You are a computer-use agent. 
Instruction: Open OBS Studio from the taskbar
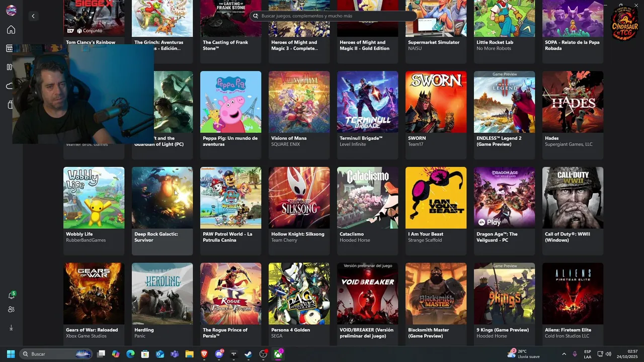point(263,354)
